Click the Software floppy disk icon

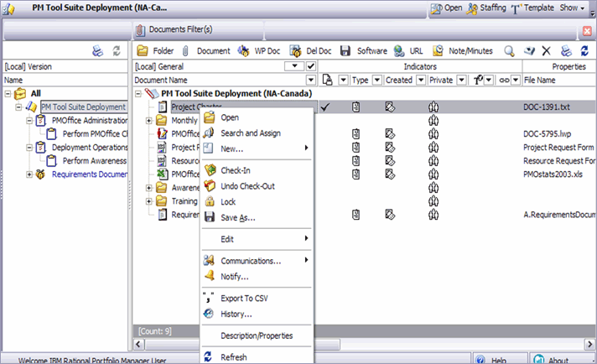pyautogui.click(x=345, y=50)
